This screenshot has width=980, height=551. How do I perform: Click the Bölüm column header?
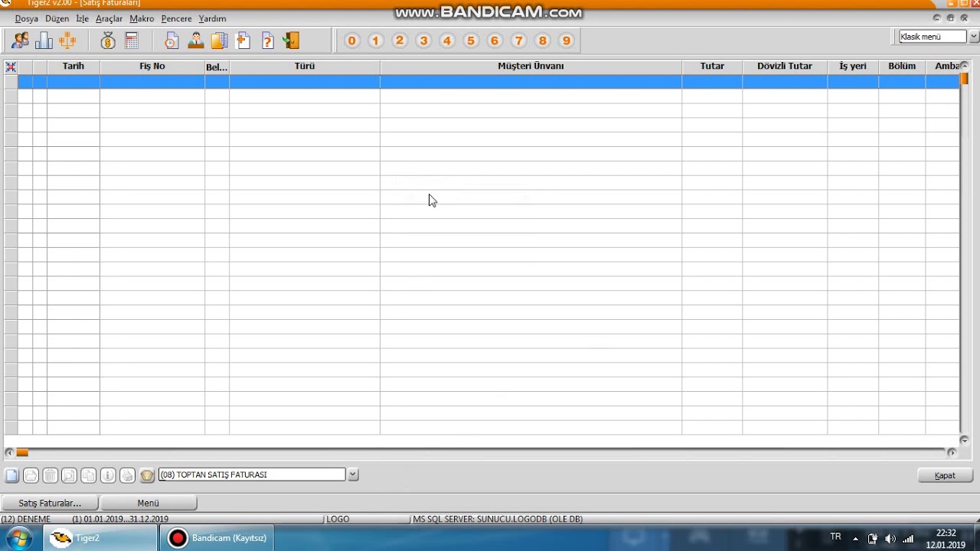902,67
